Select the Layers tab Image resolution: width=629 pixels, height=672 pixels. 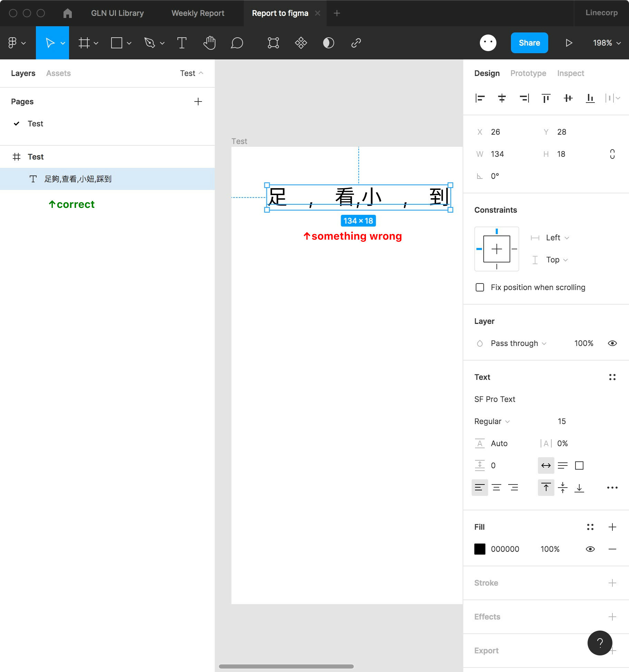pos(23,73)
